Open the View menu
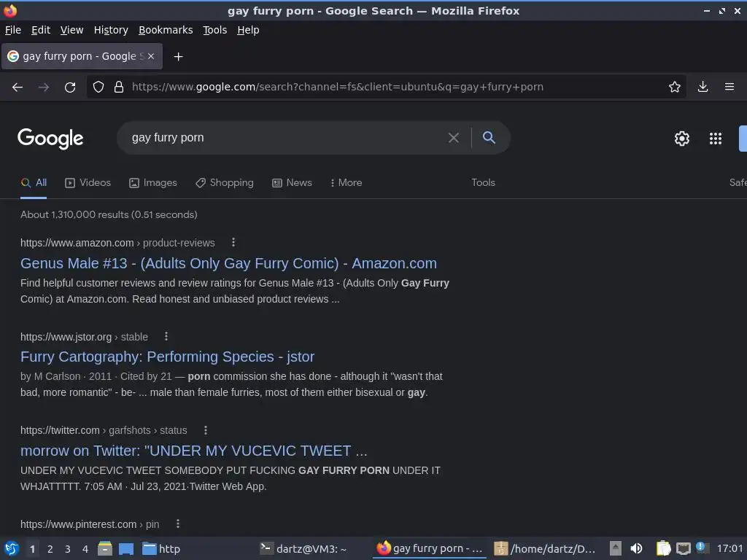Viewport: 747px width, 560px height. (71, 30)
